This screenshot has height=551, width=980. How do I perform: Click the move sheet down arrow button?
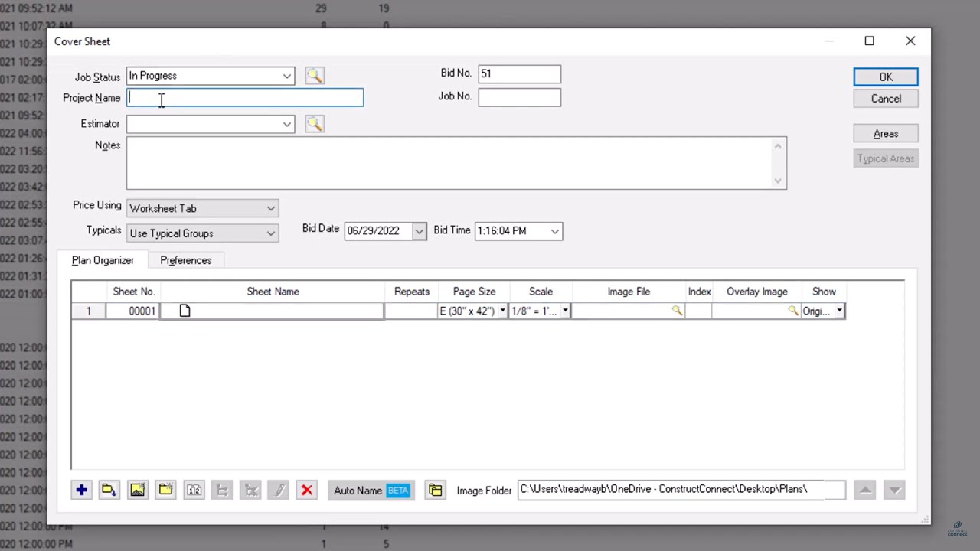[894, 490]
